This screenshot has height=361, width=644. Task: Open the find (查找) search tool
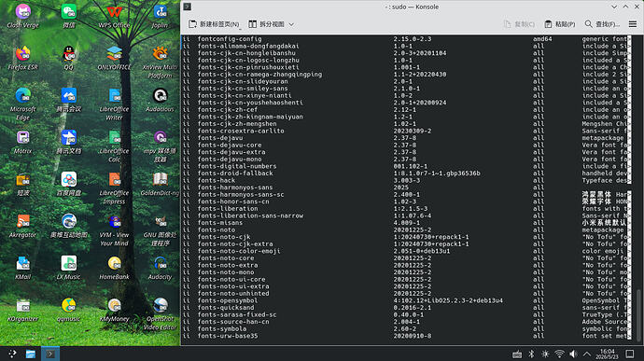point(602,24)
